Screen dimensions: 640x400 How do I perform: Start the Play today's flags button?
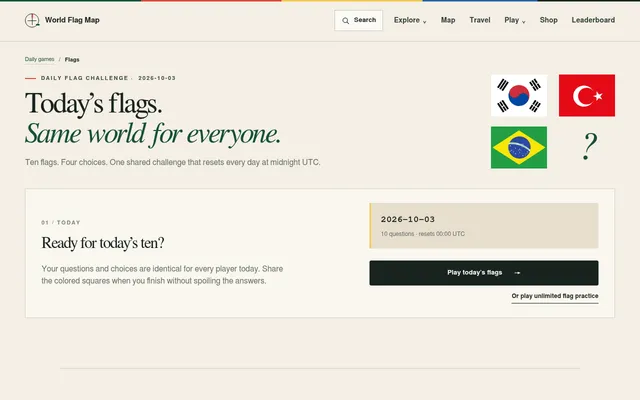[x=484, y=273]
